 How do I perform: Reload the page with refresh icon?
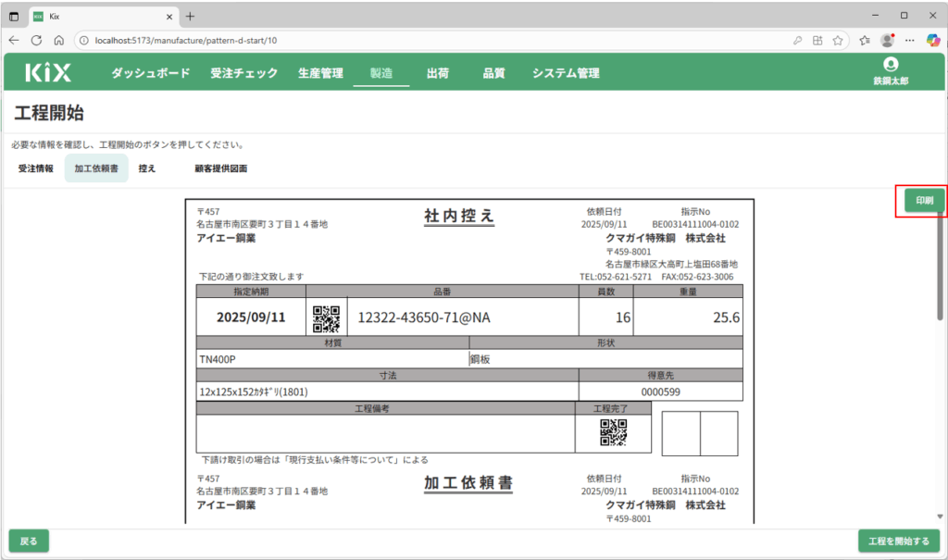(36, 41)
